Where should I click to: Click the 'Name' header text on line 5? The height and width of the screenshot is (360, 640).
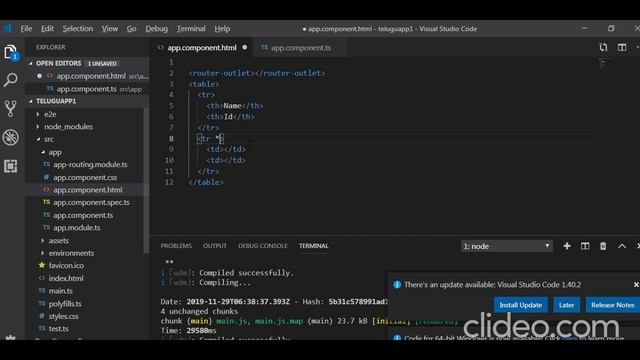click(232, 106)
